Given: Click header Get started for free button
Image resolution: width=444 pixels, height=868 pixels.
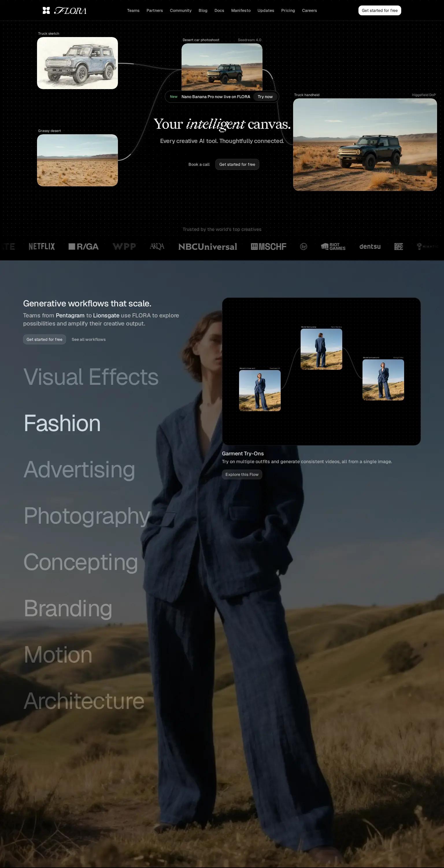Looking at the screenshot, I should [x=380, y=10].
